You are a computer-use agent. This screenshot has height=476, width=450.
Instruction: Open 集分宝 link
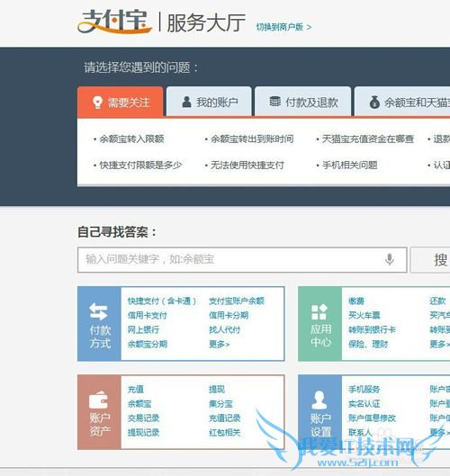pyautogui.click(x=220, y=404)
